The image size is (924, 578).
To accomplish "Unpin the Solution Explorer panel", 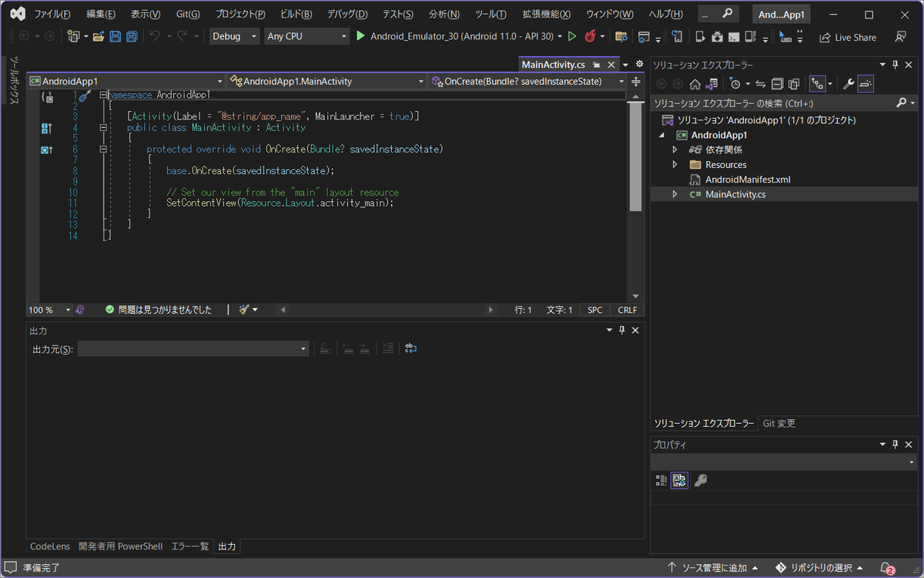I will pos(894,65).
